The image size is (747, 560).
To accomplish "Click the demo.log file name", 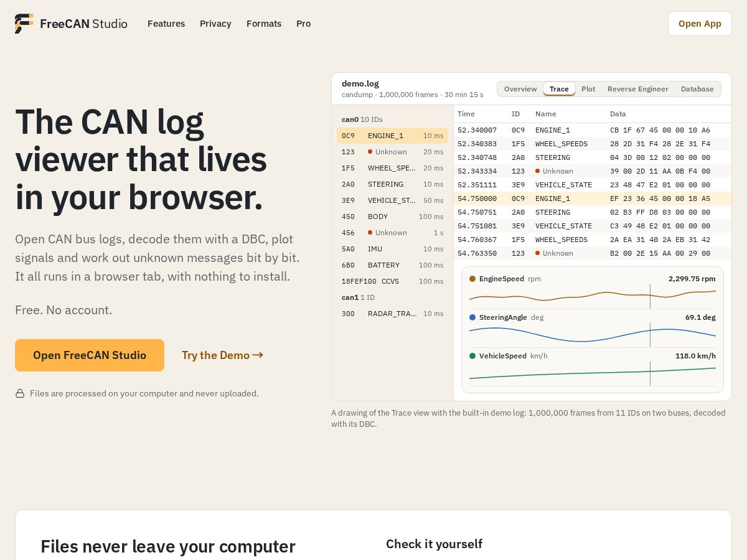I will click(360, 83).
